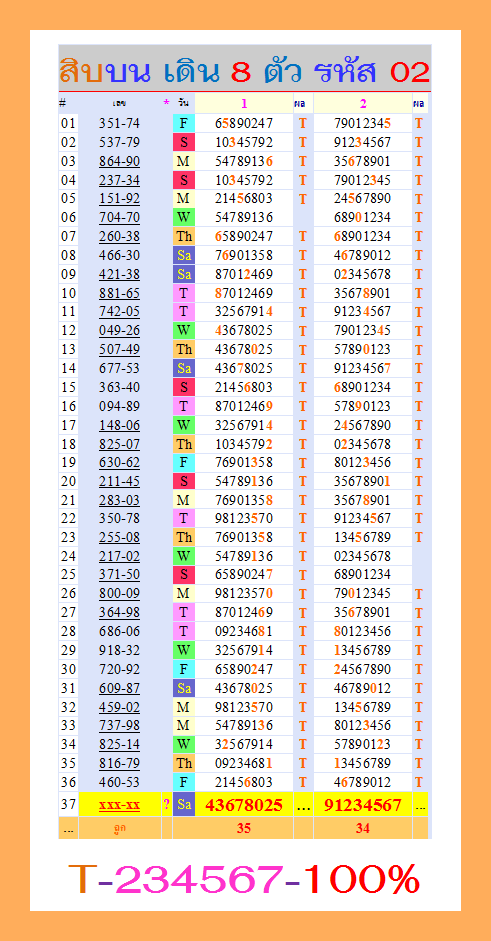
Task: Click the วัน column header
Action: [183, 103]
